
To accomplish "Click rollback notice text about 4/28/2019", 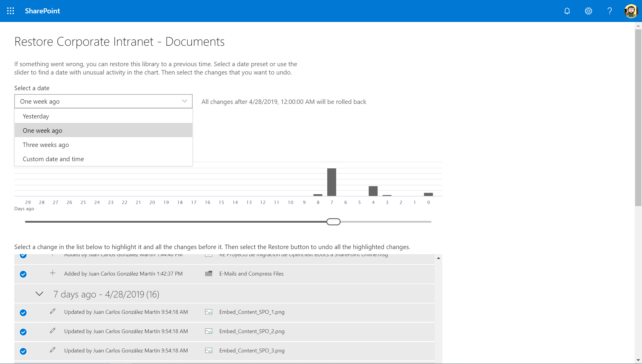I will (284, 102).
